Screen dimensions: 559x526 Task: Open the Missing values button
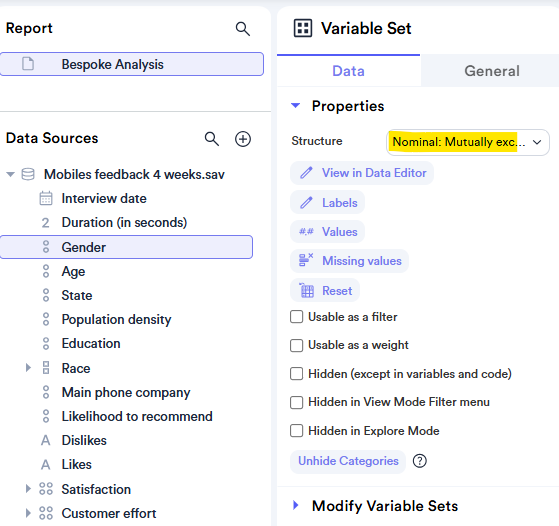(x=349, y=261)
